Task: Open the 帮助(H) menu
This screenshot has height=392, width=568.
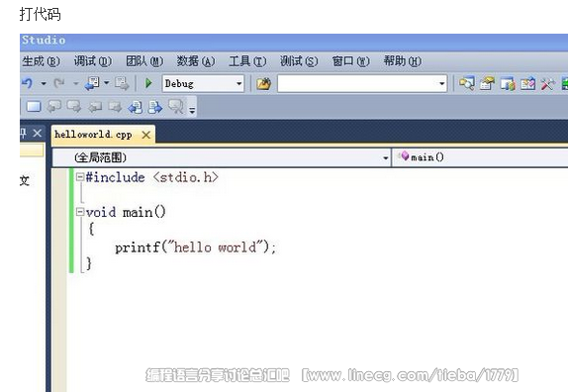Action: pos(402,61)
